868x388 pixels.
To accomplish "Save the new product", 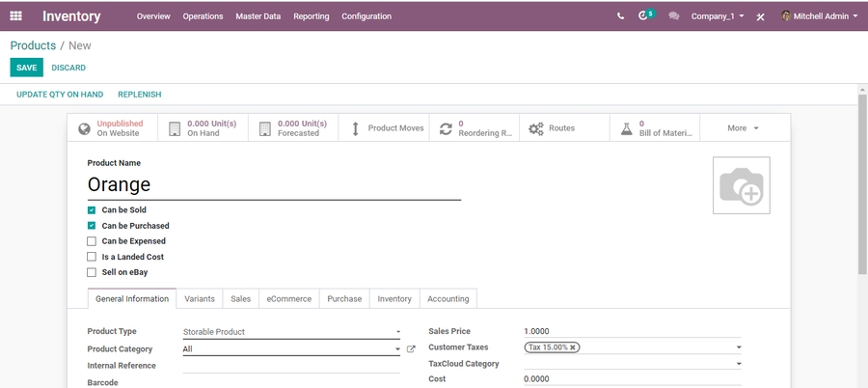I will (x=26, y=68).
